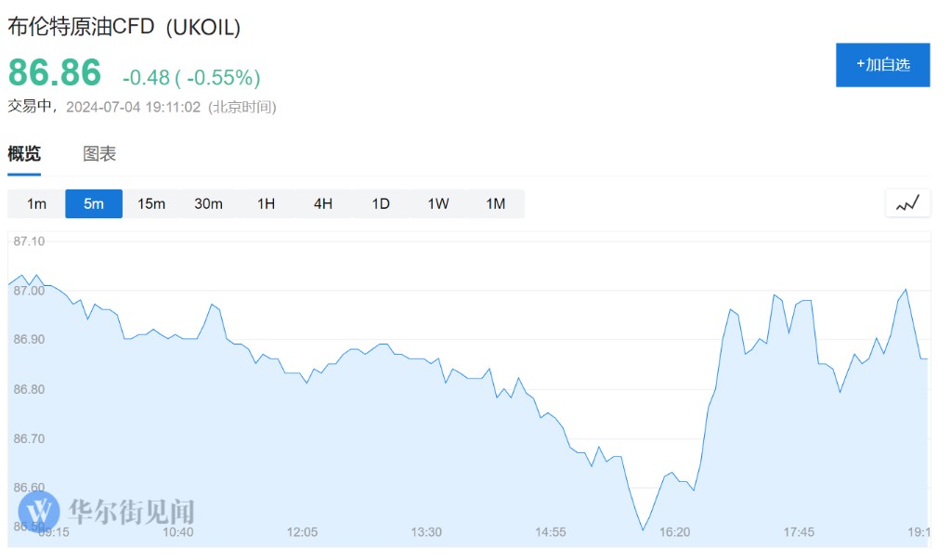Click the 布伦特原油CFD (UKOIL) title
Screen dimensions: 951x560
[124, 27]
